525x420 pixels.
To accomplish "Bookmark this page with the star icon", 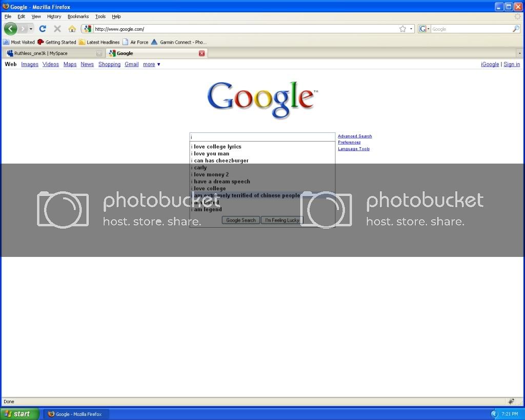I will click(x=402, y=29).
